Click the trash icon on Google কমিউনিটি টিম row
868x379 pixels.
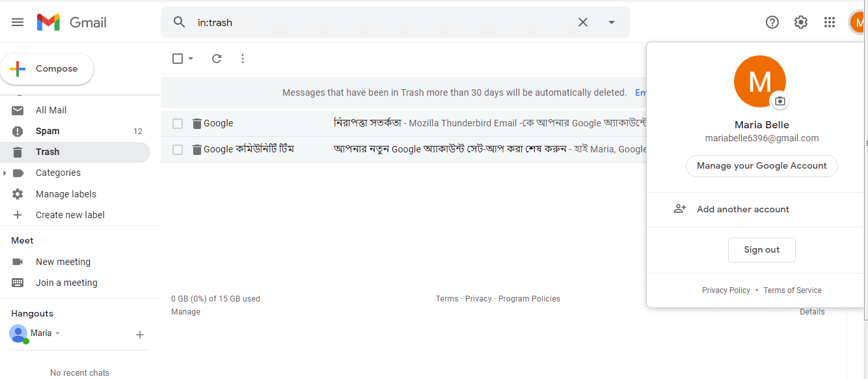197,150
